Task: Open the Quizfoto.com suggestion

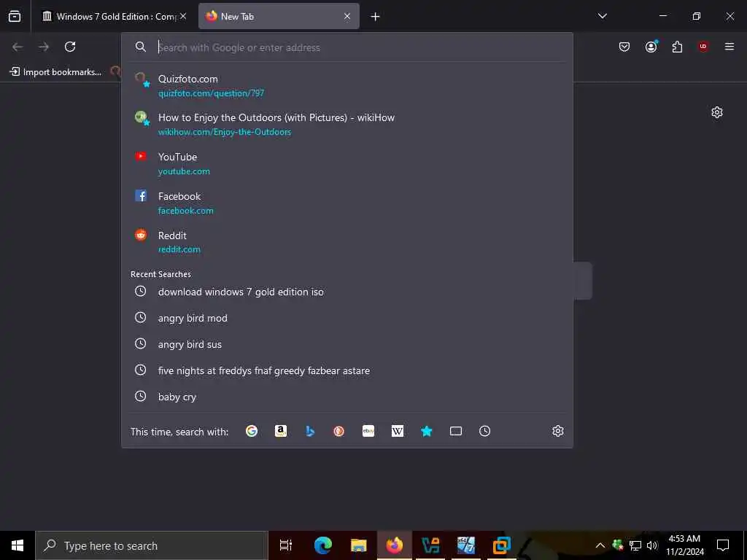Action: pyautogui.click(x=347, y=86)
